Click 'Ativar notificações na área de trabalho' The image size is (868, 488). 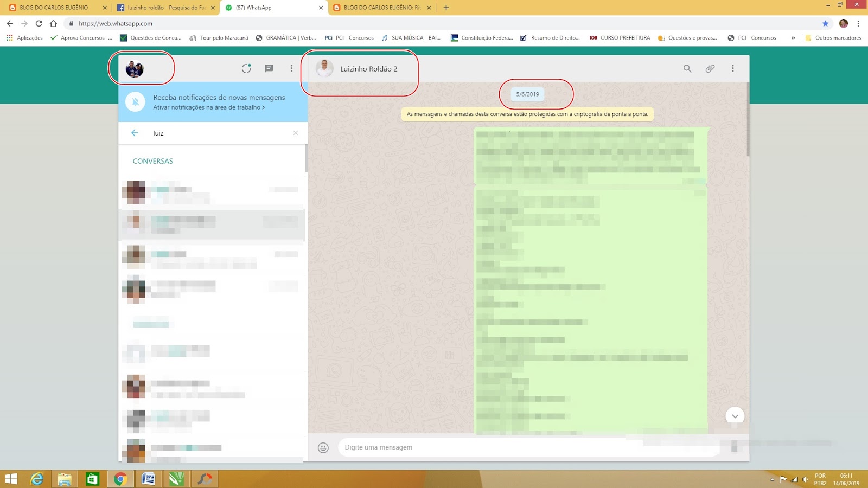[x=209, y=107]
